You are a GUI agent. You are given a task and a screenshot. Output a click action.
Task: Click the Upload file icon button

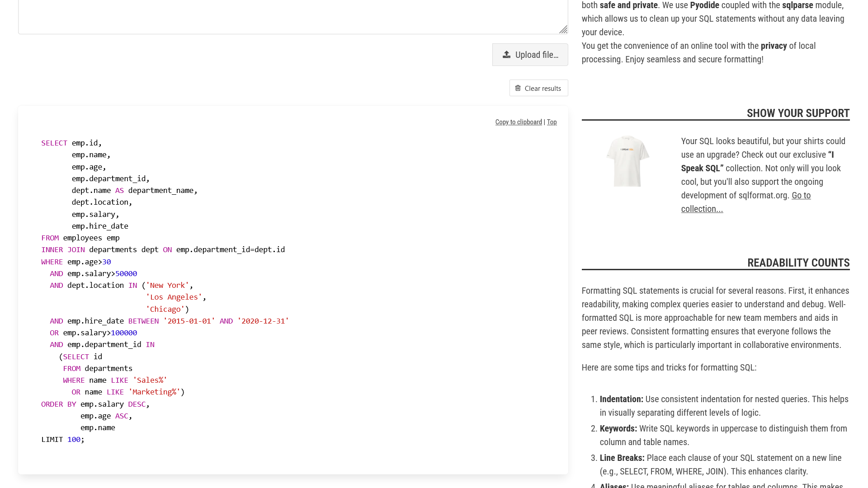[x=506, y=54]
